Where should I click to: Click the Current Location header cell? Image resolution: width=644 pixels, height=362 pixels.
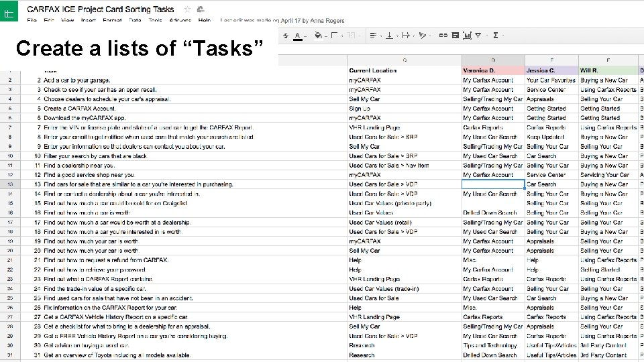point(405,70)
